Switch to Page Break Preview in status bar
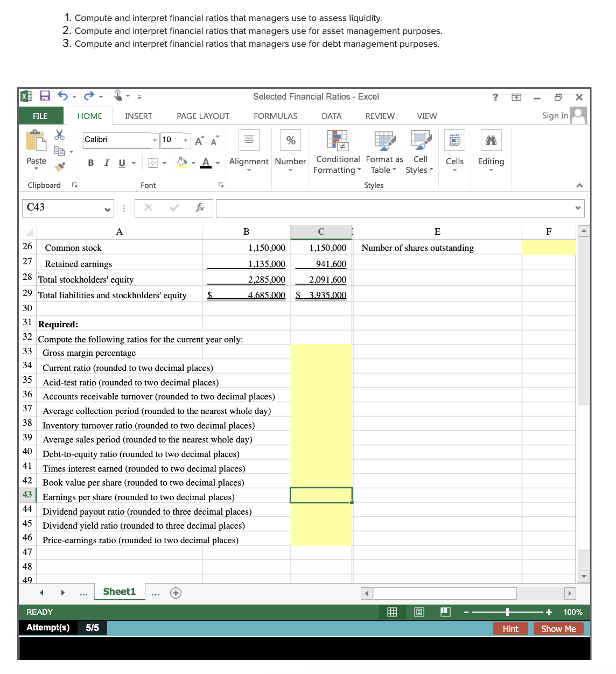Viewport: 616px width, 674px height. 445,612
